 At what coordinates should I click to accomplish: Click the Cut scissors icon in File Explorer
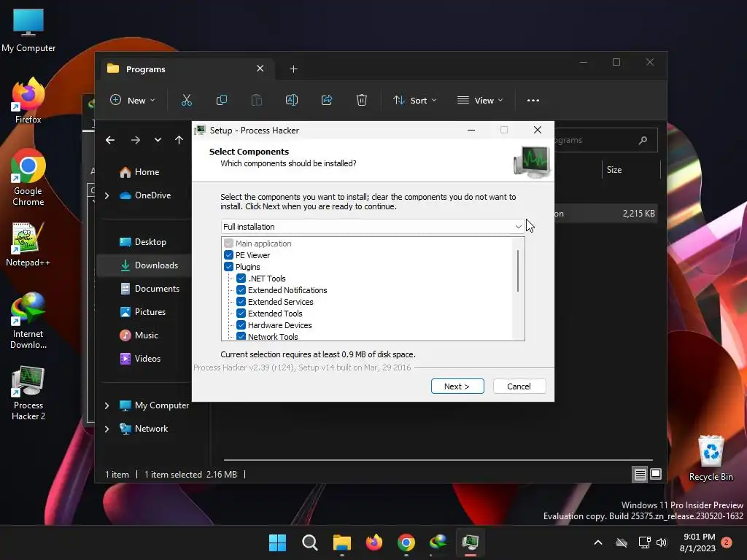[186, 101]
